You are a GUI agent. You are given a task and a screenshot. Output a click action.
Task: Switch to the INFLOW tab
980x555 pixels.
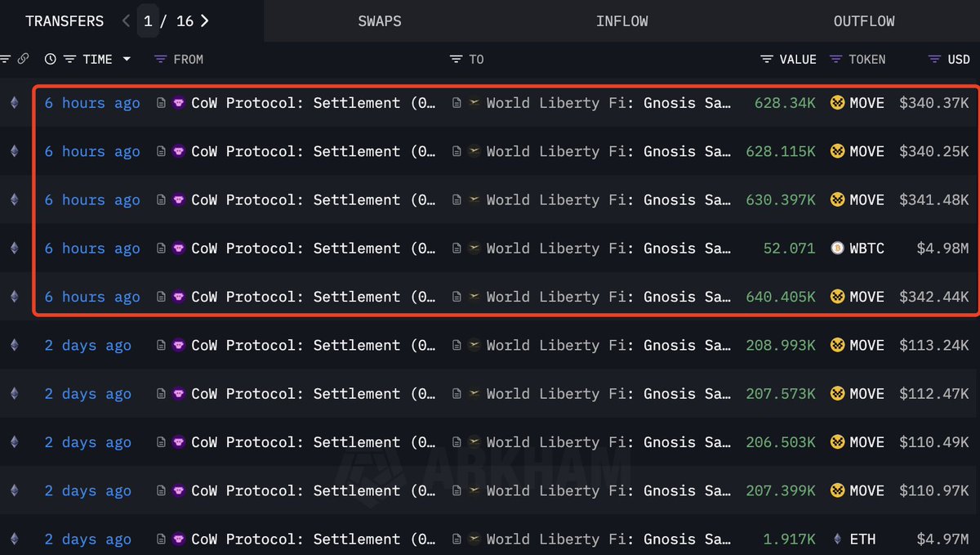[x=622, y=21]
